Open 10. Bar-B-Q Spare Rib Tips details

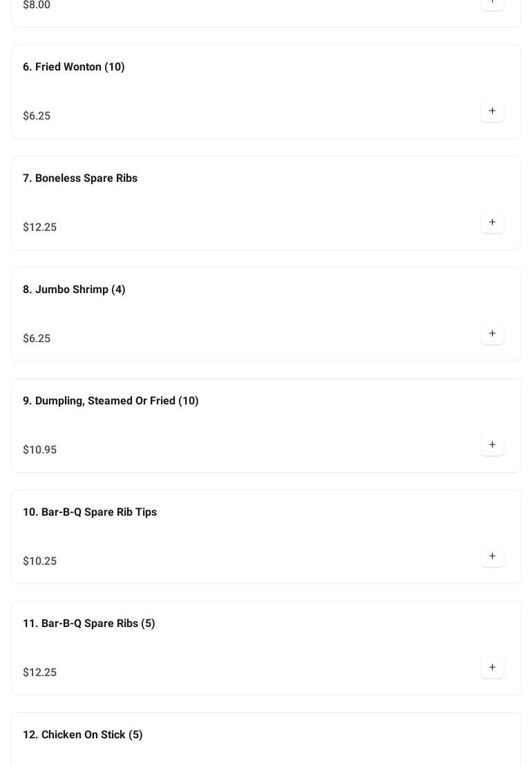click(90, 512)
